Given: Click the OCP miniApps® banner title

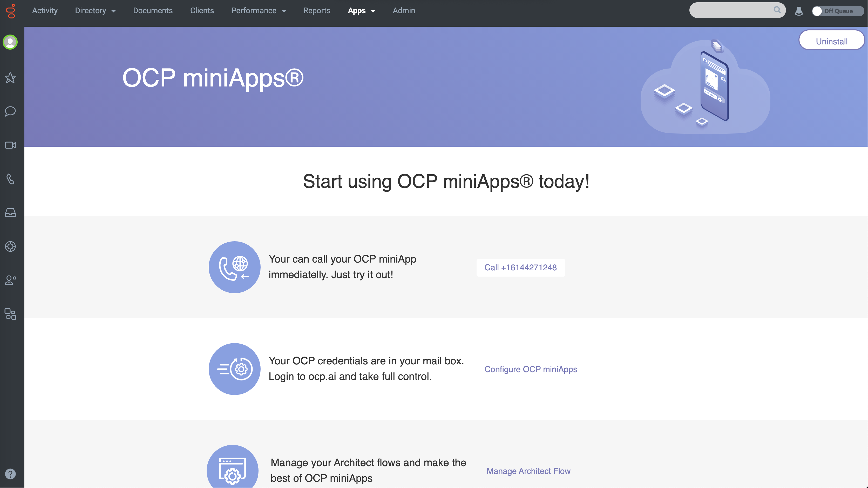Looking at the screenshot, I should pyautogui.click(x=213, y=78).
